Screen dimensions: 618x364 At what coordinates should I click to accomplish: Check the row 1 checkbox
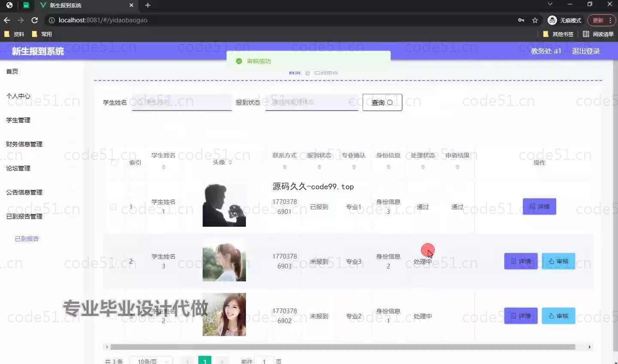coord(113,207)
